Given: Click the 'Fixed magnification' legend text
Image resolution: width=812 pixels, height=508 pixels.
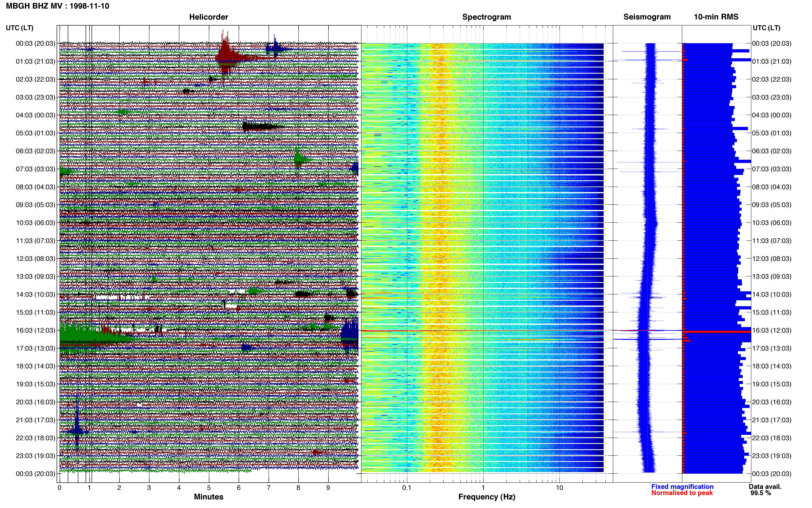Looking at the screenshot, I should click(x=682, y=487).
